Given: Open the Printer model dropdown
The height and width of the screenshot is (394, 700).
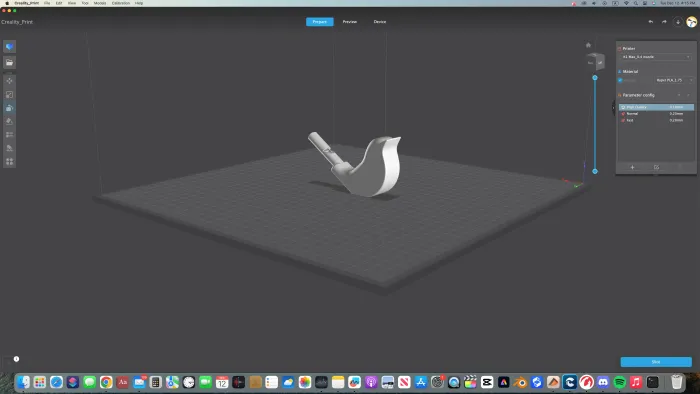Looking at the screenshot, I should click(656, 57).
